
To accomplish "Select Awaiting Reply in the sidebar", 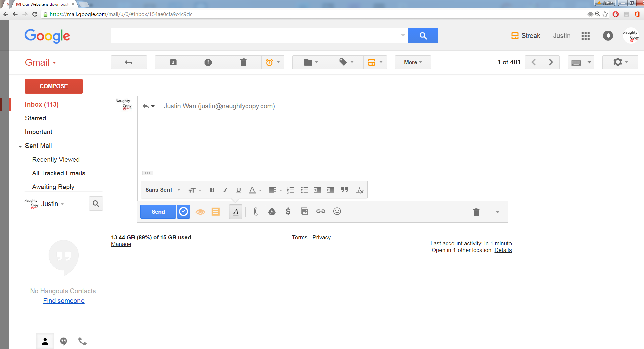I will click(53, 187).
